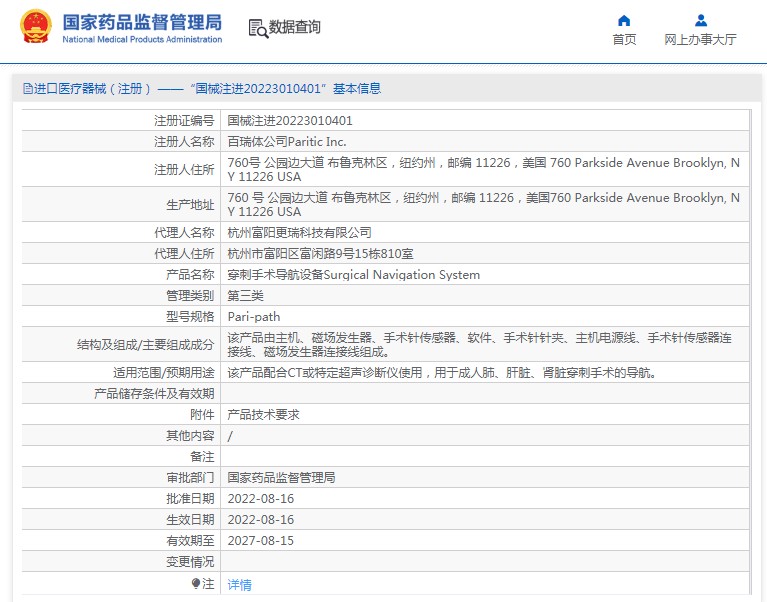767x602 pixels.
Task: Click 审批部门 value 国家药品监督管理局
Action: tap(281, 477)
